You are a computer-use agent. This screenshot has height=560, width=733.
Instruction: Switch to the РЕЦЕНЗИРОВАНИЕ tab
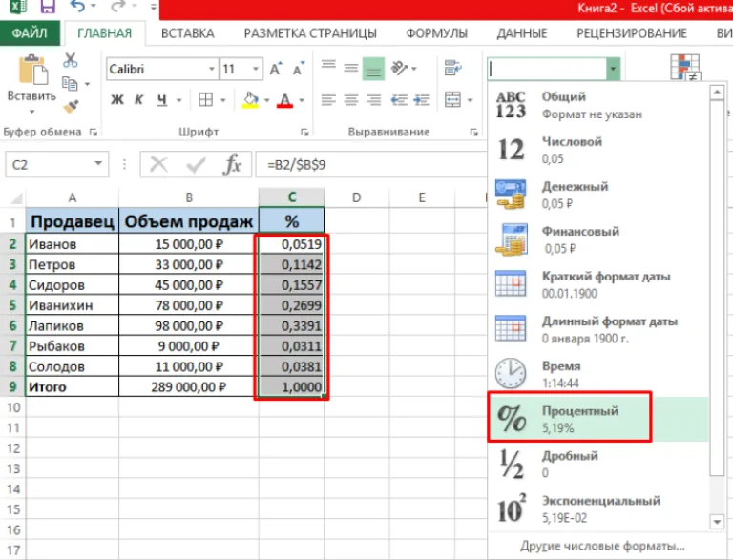pos(632,33)
